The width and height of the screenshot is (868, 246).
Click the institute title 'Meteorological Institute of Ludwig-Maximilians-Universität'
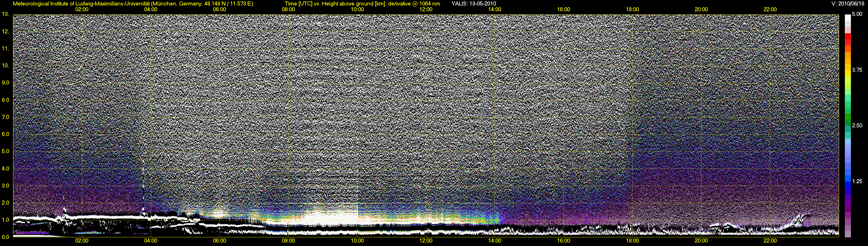(81, 4)
